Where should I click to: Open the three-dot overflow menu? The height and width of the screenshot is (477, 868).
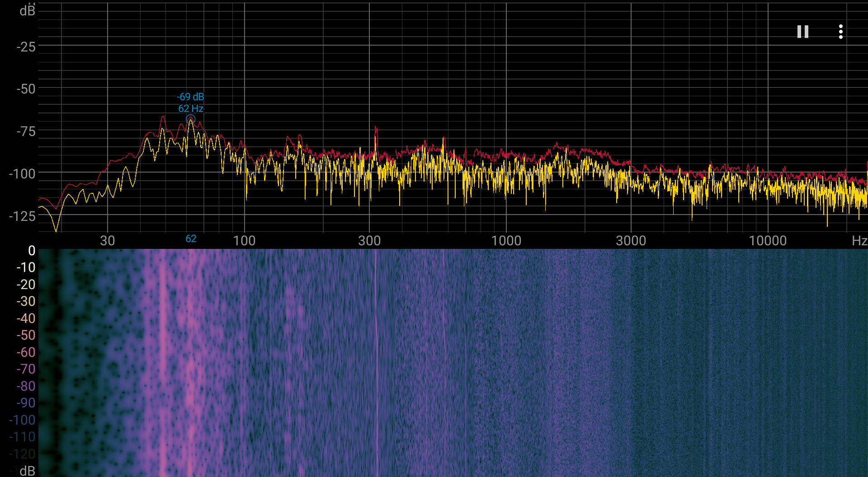coord(841,32)
